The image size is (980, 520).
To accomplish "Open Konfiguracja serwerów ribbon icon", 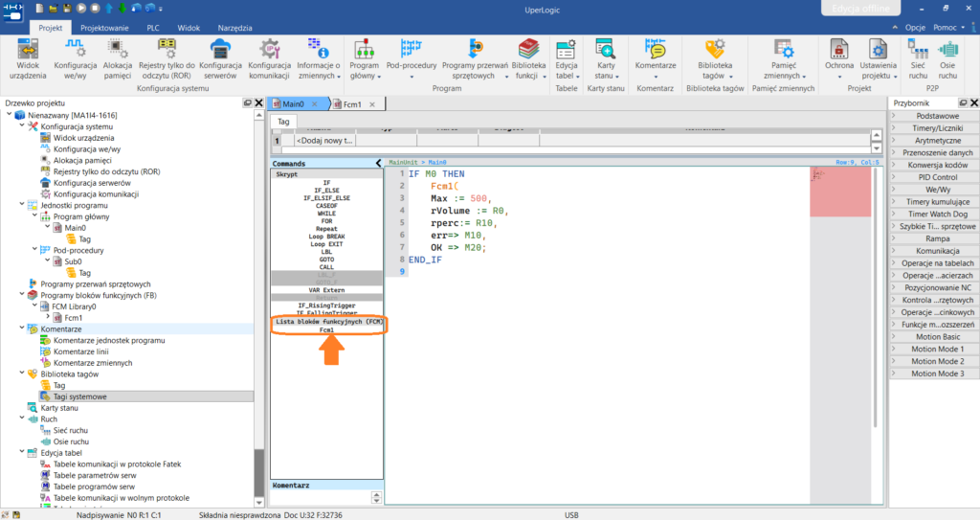I will (220, 58).
